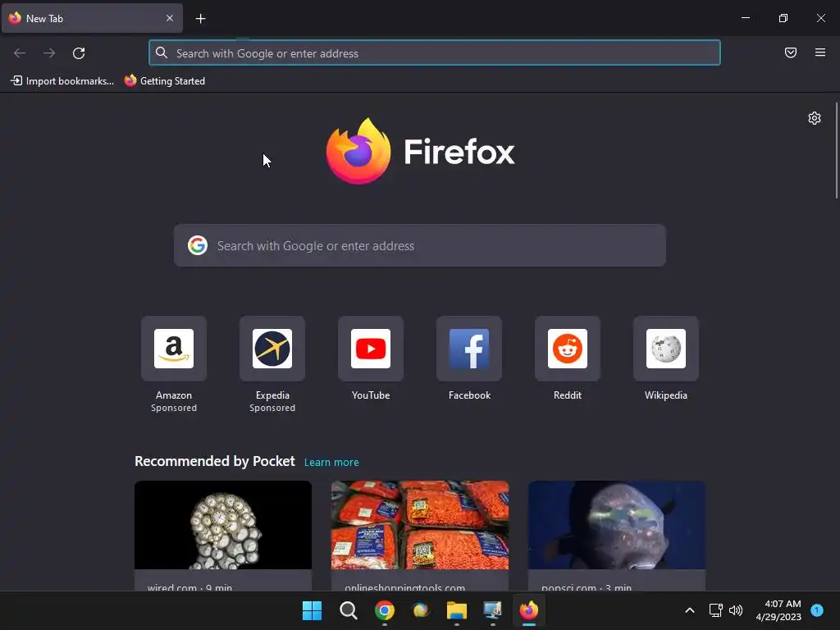840x630 pixels.
Task: Open the volume control in tray
Action: tap(736, 610)
